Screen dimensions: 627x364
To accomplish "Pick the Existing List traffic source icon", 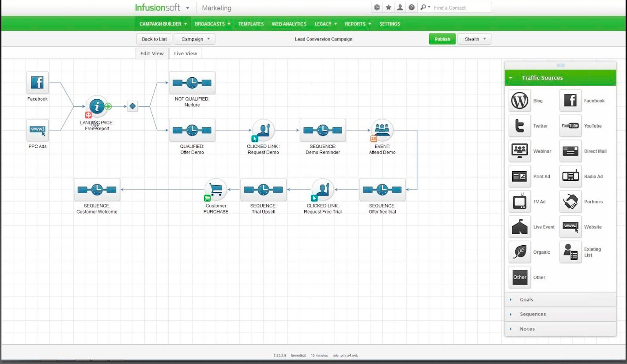I will pyautogui.click(x=570, y=252).
